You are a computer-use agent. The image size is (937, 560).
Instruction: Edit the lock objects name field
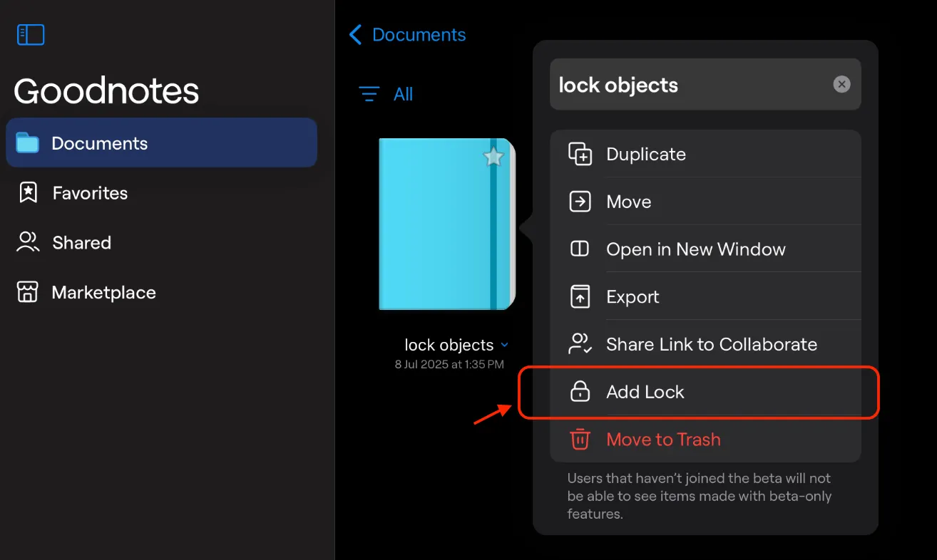(705, 85)
